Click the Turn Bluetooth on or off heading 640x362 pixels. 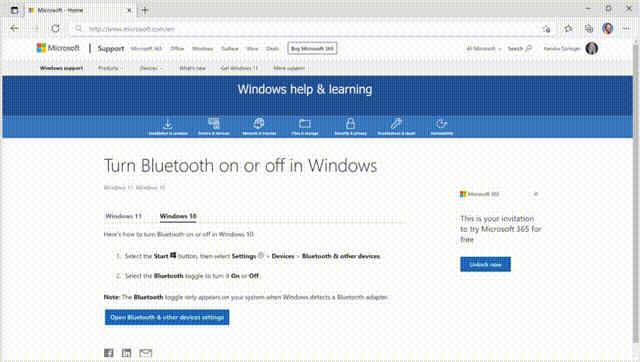(240, 165)
